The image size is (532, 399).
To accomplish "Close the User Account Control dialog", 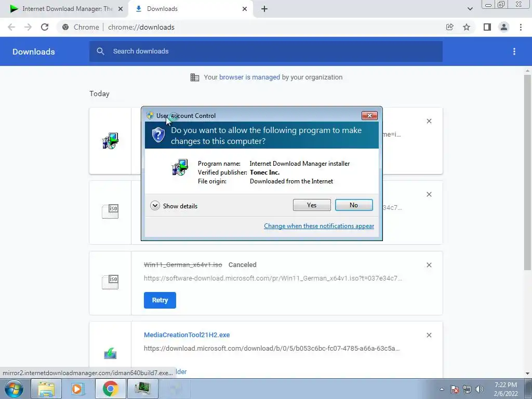I will pyautogui.click(x=369, y=116).
